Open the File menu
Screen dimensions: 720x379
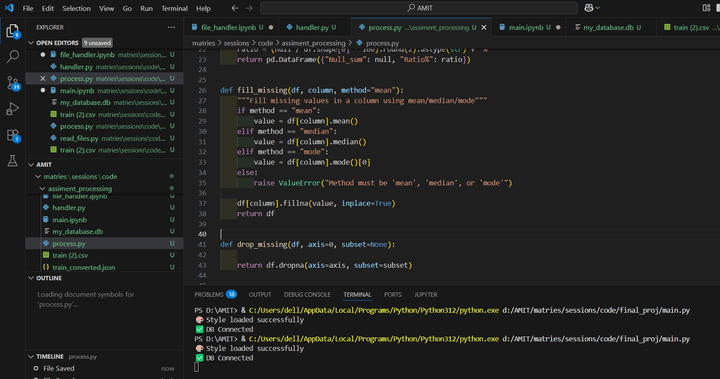[x=28, y=8]
